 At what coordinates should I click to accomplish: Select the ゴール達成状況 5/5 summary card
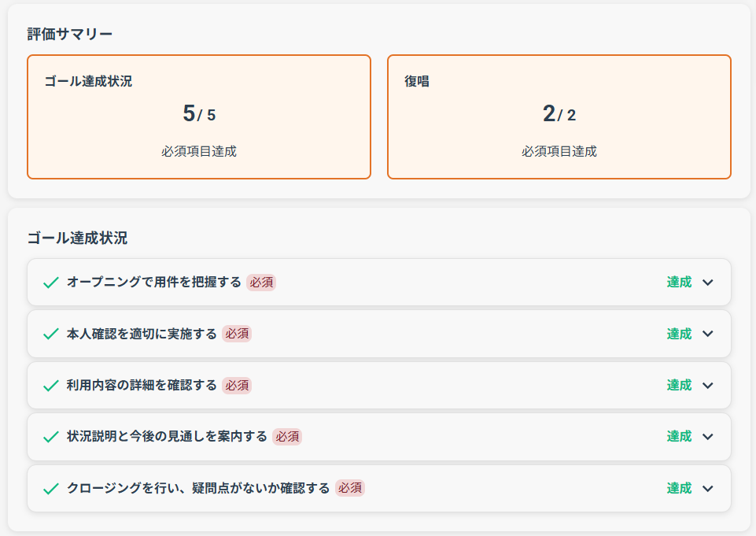pyautogui.click(x=199, y=116)
